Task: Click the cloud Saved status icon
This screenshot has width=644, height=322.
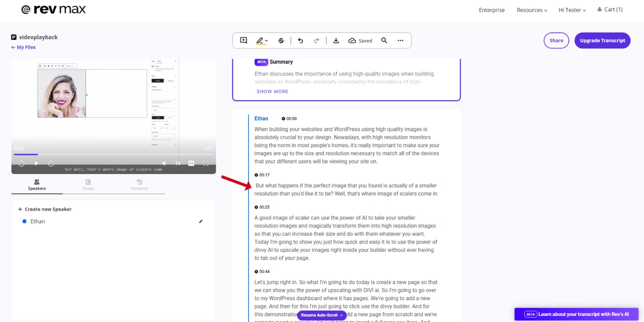Action: tap(352, 40)
